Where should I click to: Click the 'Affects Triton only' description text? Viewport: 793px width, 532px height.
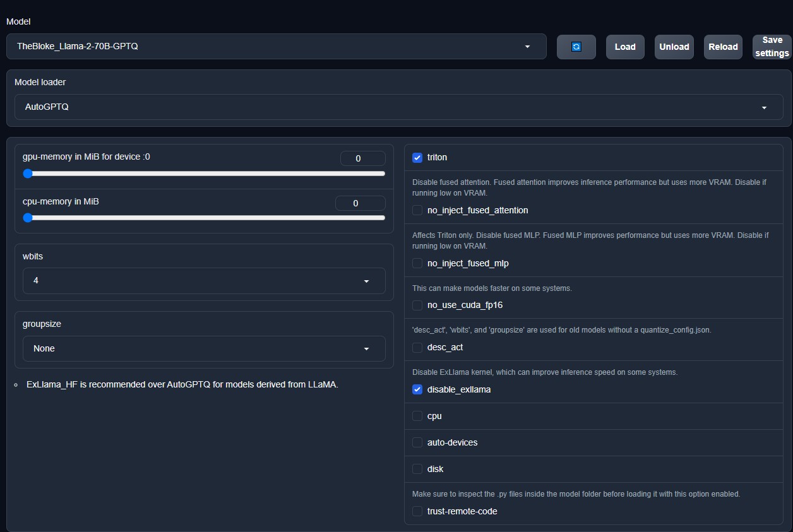click(590, 240)
